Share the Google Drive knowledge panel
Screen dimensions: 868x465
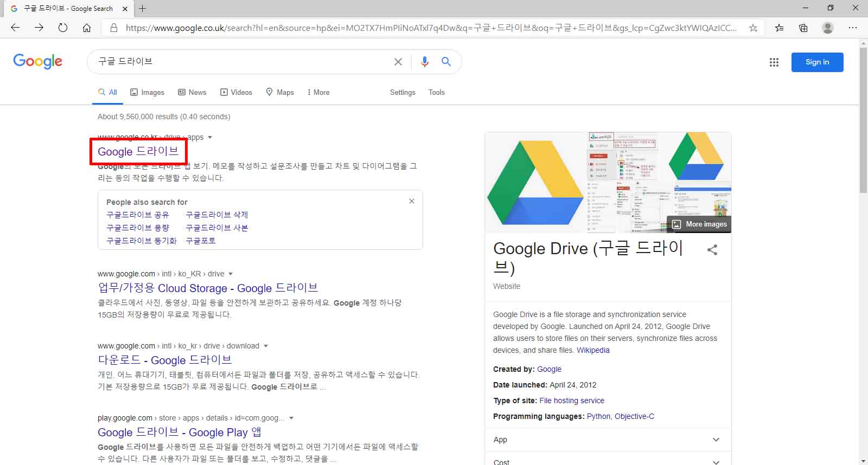(x=712, y=250)
